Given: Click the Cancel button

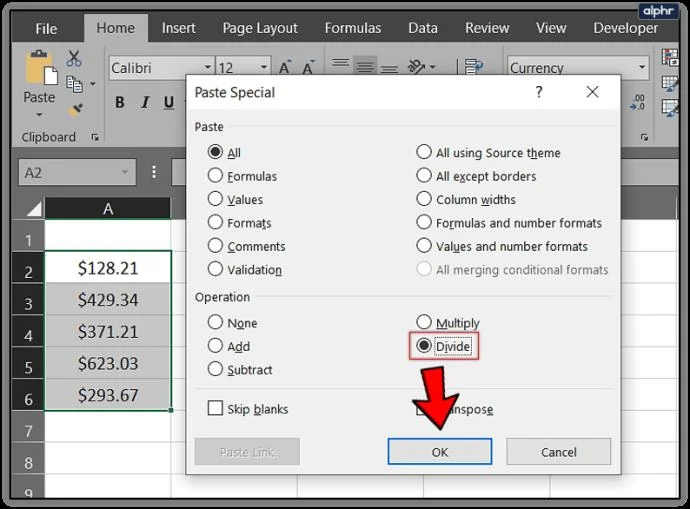Looking at the screenshot, I should click(x=558, y=451).
